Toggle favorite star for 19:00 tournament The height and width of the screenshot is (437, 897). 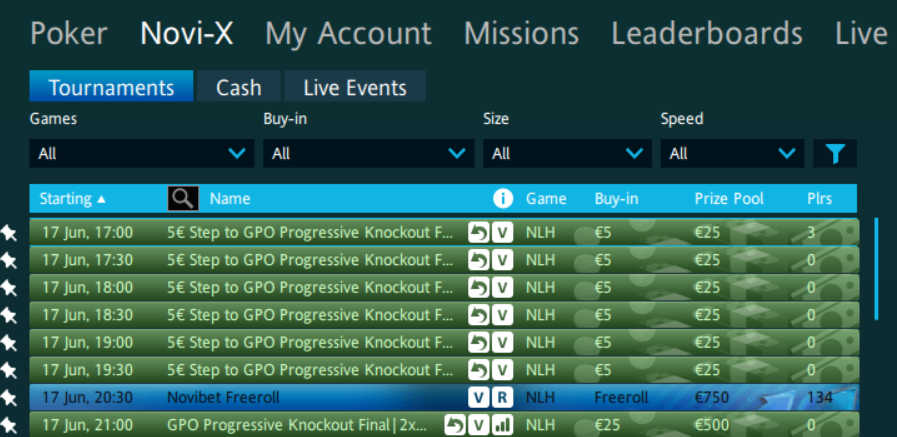(9, 342)
